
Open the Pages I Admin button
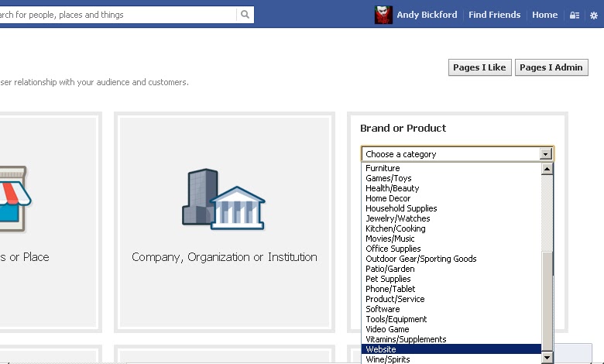[x=551, y=67]
